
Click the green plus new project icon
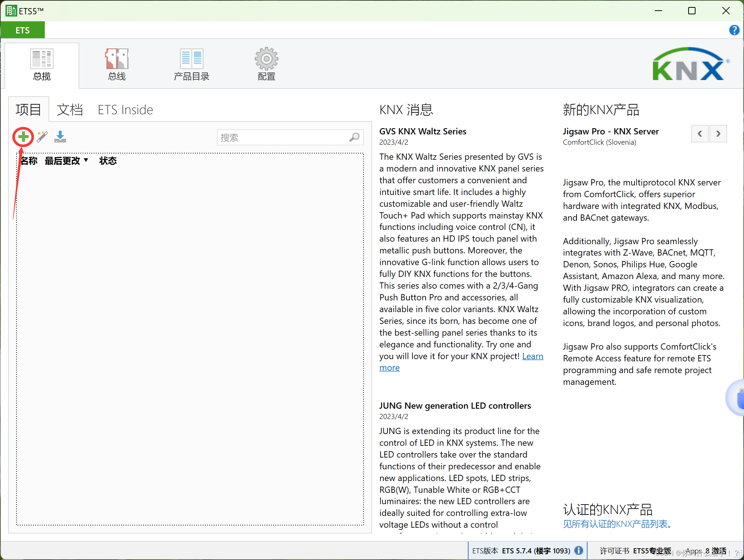(x=23, y=137)
